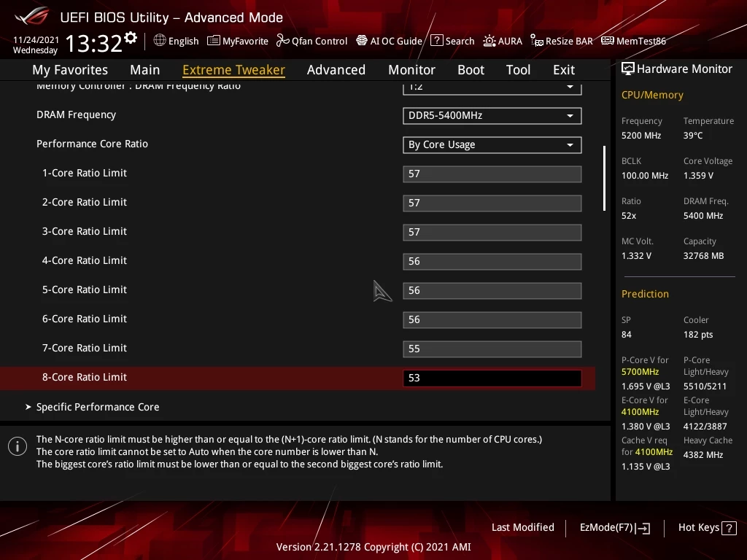The width and height of the screenshot is (747, 560).
Task: Go to the Exit tab
Action: point(564,70)
